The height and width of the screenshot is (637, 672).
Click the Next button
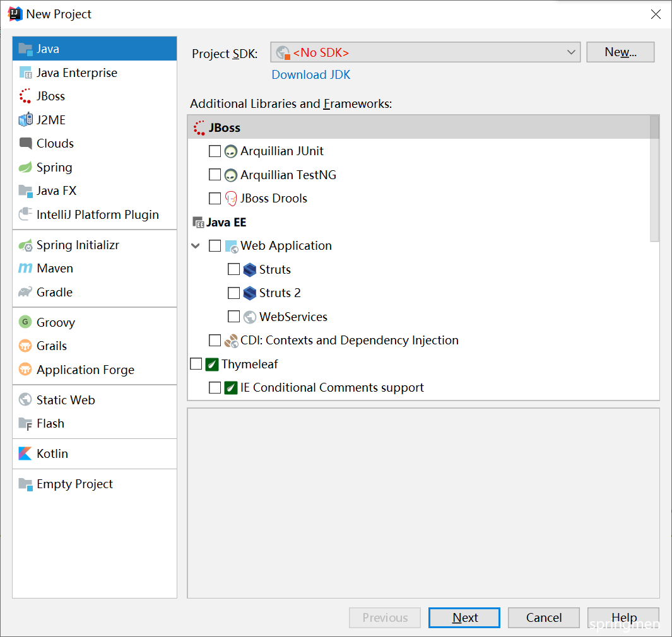point(464,617)
